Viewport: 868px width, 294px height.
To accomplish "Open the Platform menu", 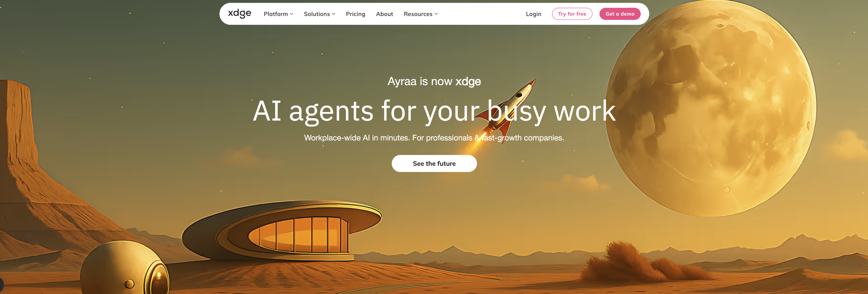I will click(x=278, y=14).
